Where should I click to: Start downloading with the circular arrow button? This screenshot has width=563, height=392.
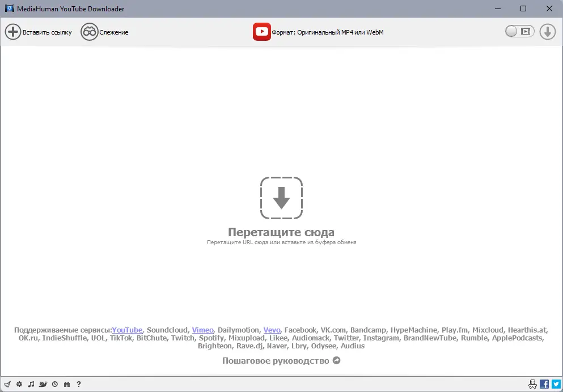[x=547, y=32]
